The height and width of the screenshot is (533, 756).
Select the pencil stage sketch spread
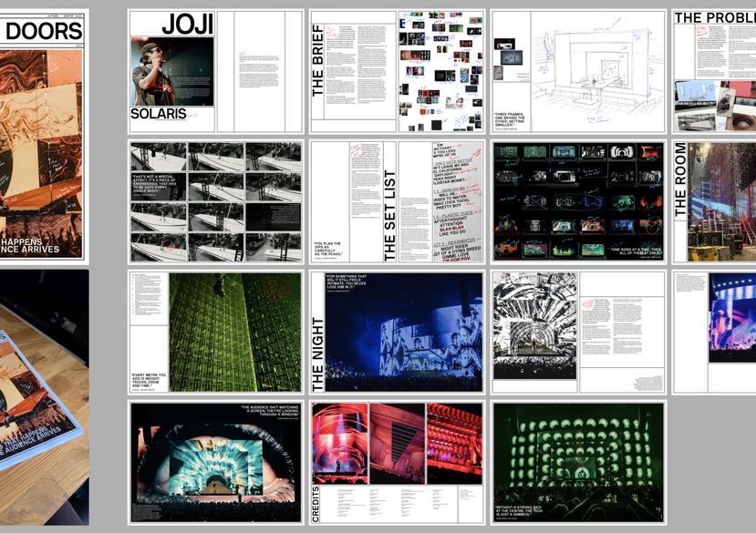[x=578, y=71]
